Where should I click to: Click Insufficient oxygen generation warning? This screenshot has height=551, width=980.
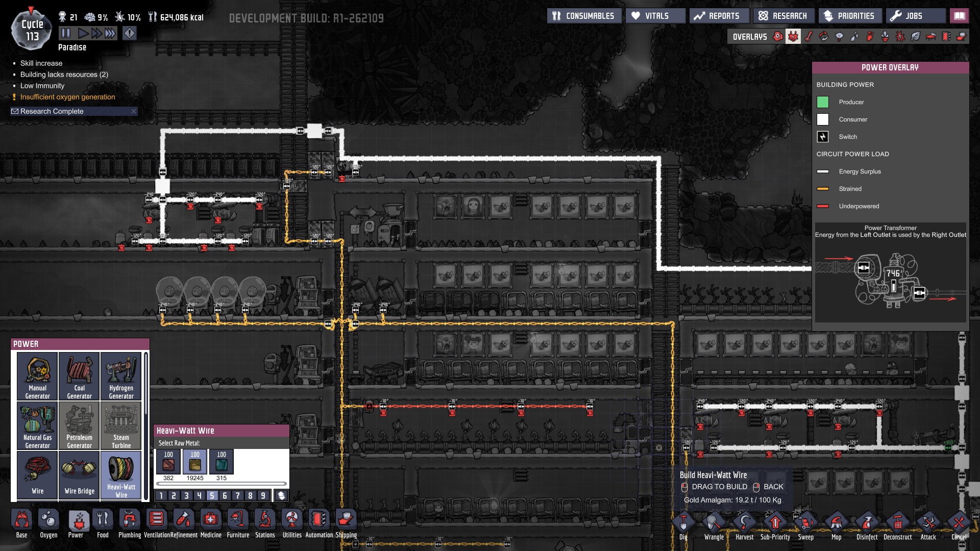coord(67,97)
